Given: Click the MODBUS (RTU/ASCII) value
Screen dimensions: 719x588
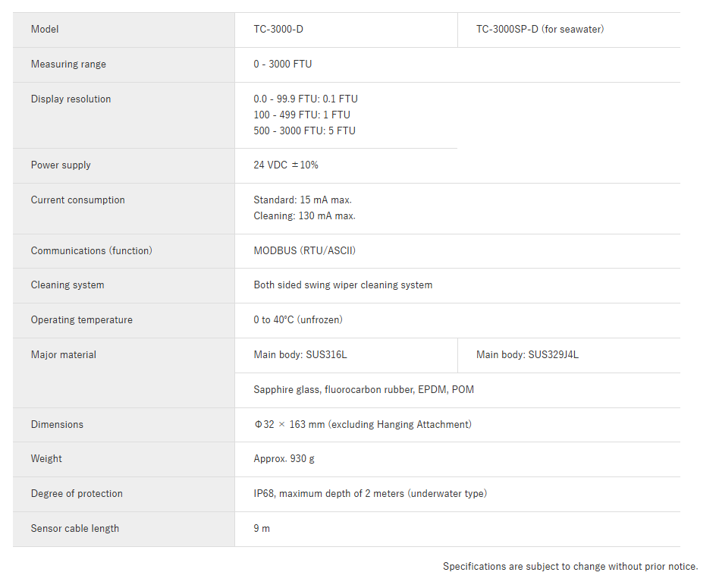Looking at the screenshot, I should 304,251.
